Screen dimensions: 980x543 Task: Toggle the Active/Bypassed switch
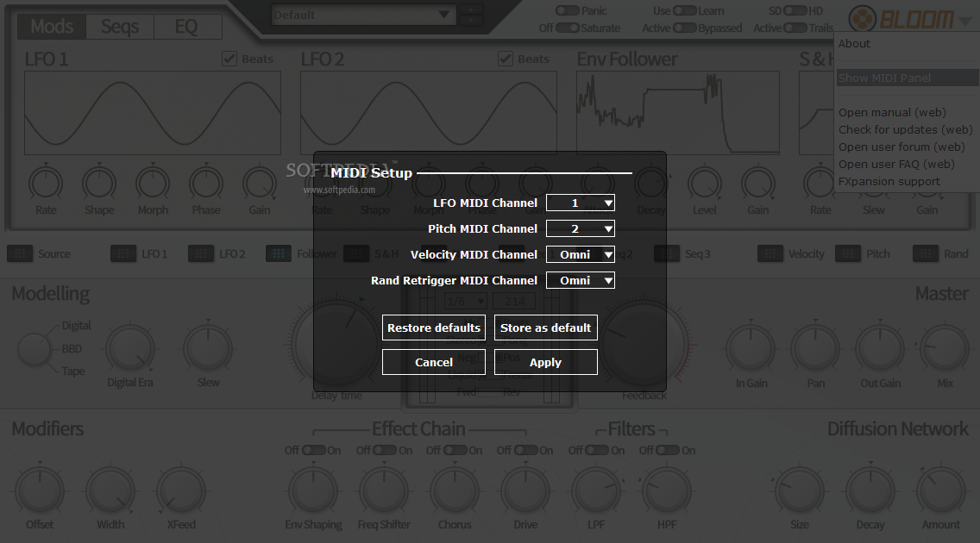coord(685,28)
